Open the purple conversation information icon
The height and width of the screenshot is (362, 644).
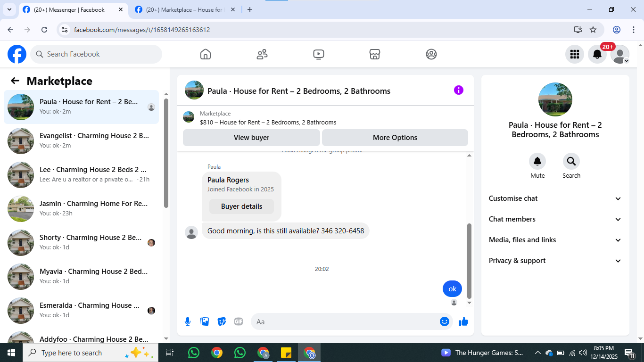459,90
